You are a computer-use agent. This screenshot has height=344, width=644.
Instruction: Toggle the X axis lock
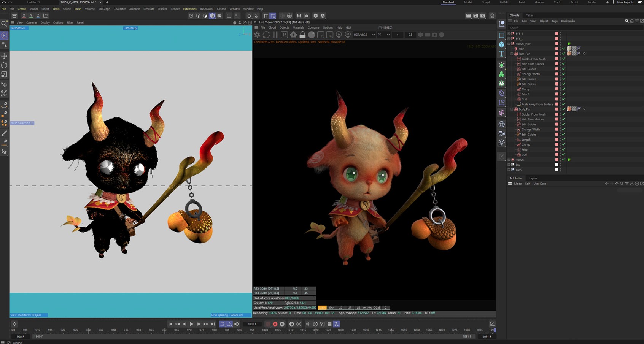click(24, 16)
